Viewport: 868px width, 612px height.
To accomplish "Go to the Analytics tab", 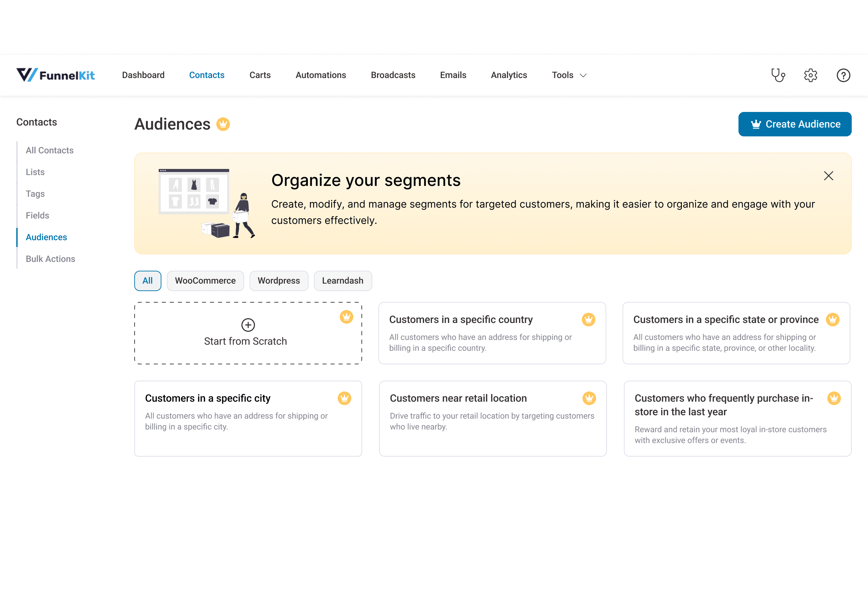I will point(509,75).
